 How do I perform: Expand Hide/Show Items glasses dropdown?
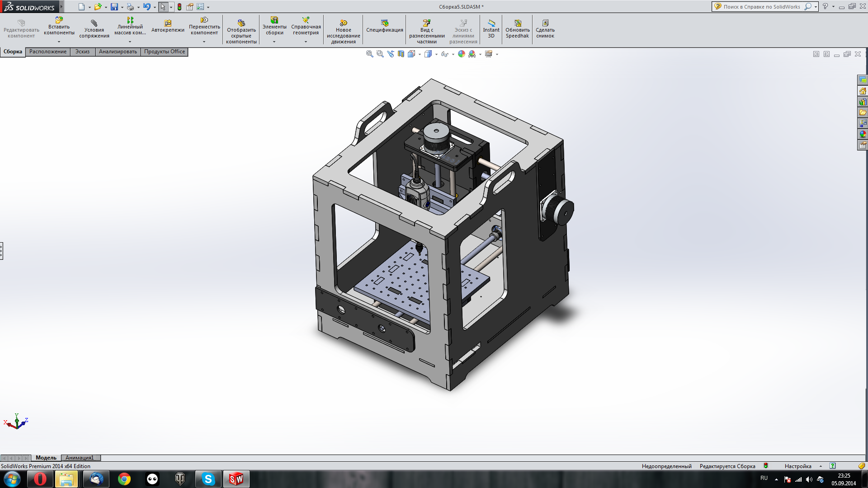click(x=453, y=54)
